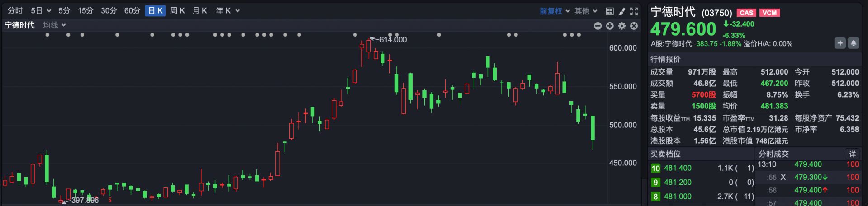Select the 月K monthly candlestick tab
The height and width of the screenshot is (206, 868).
[x=199, y=11]
